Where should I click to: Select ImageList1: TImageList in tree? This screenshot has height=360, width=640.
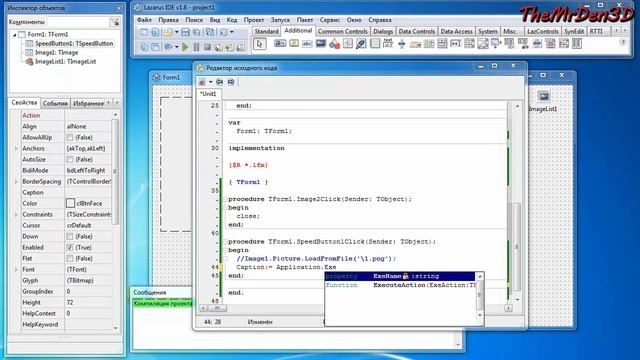tap(65, 62)
